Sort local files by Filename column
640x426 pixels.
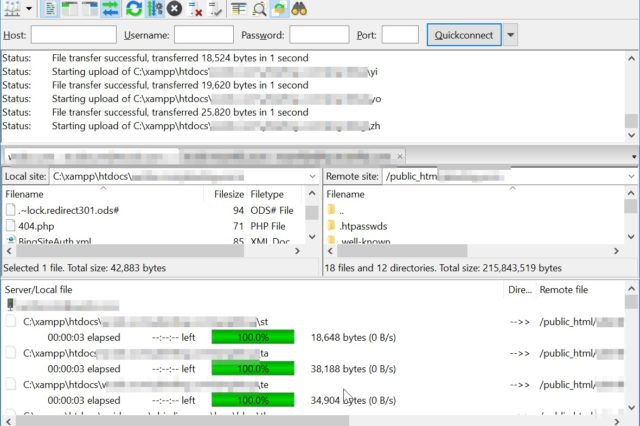[x=104, y=194]
